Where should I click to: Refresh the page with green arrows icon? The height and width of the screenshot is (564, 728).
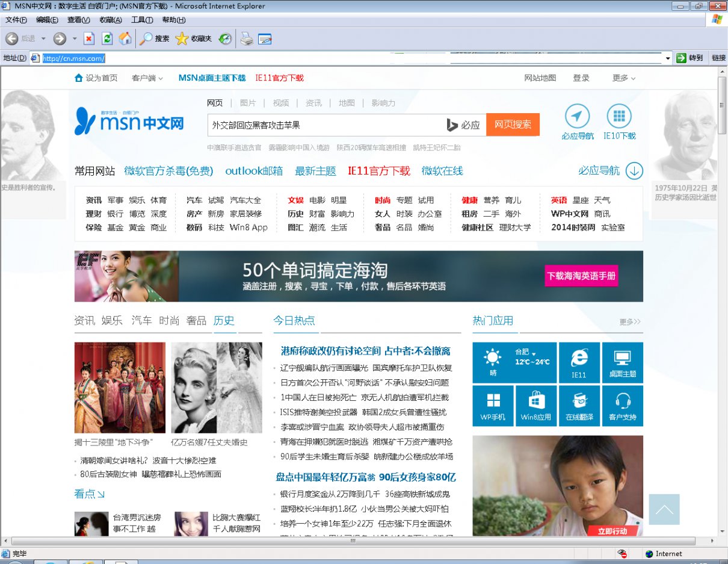click(x=107, y=39)
